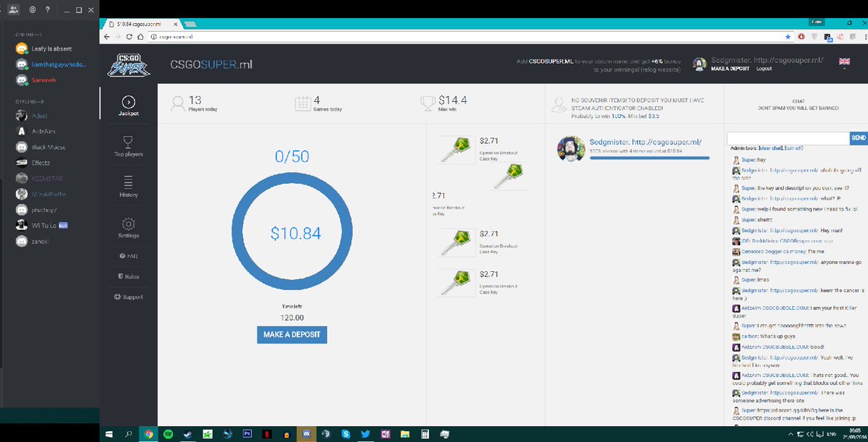The height and width of the screenshot is (442, 868).
Task: Send the chat message with SEND button
Action: pos(858,137)
